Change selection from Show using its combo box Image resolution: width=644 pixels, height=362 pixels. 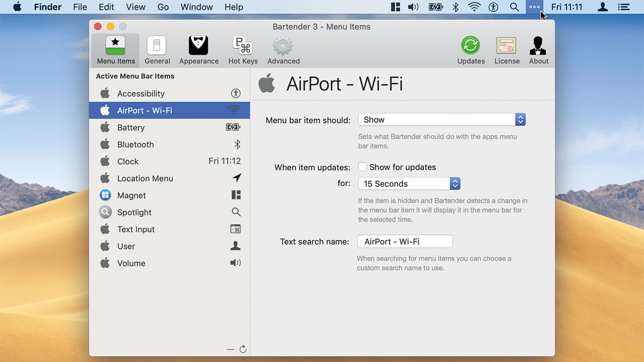pos(520,119)
